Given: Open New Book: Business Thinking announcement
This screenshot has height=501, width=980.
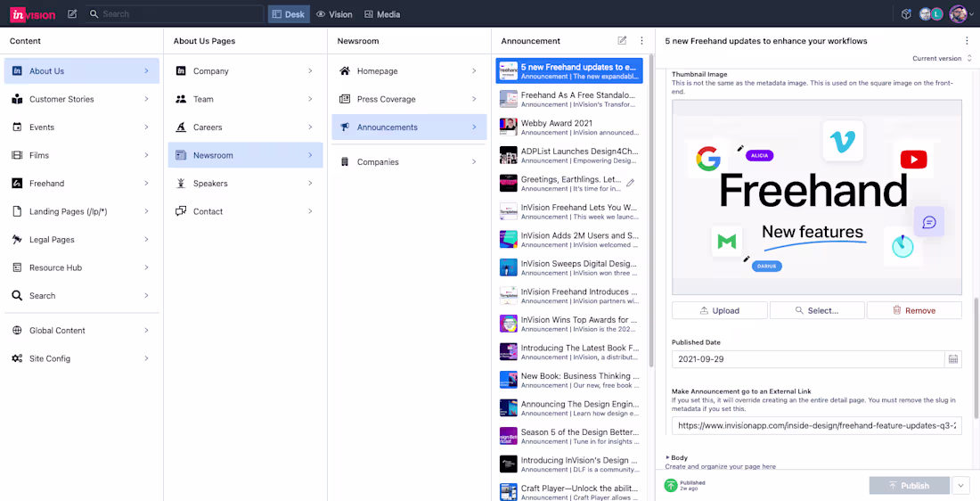Looking at the screenshot, I should (570, 380).
